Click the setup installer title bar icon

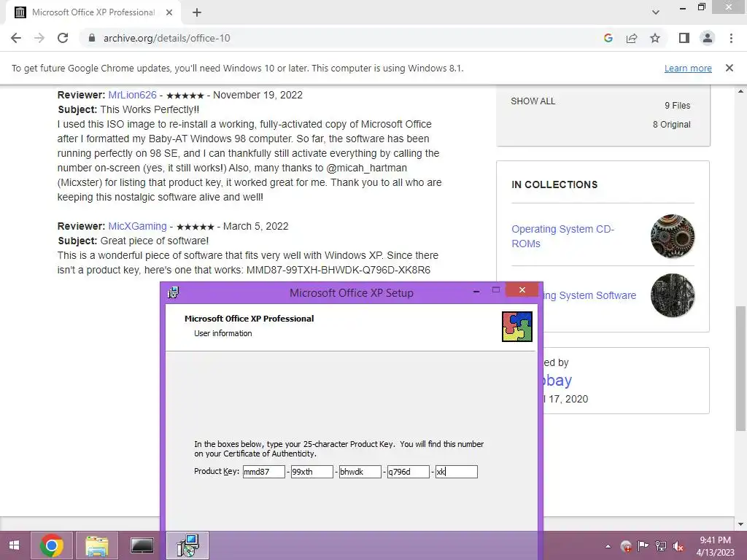(174, 292)
